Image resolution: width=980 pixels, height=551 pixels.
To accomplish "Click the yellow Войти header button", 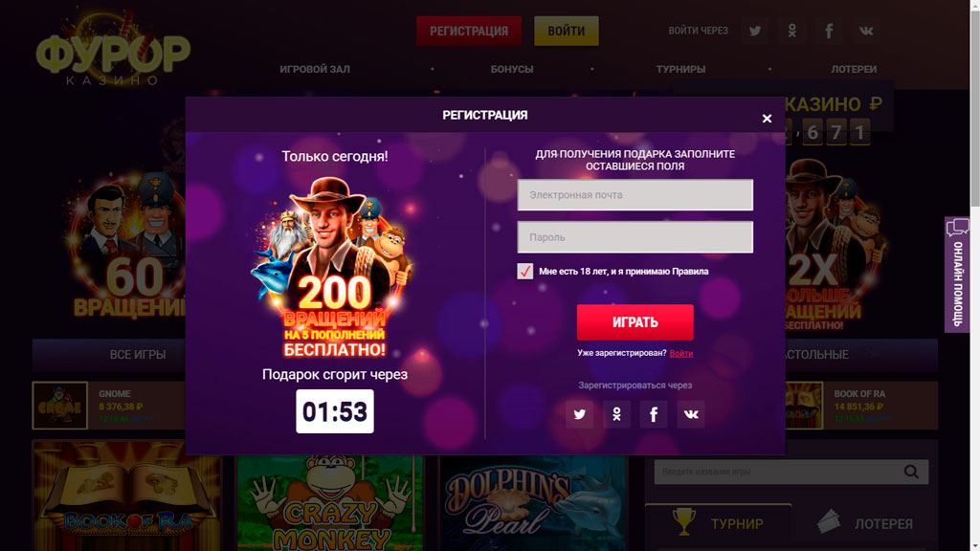I will pos(566,31).
